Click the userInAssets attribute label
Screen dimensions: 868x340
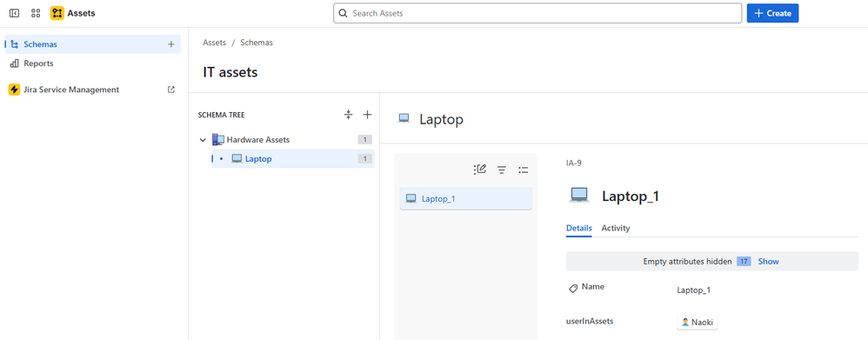[590, 321]
